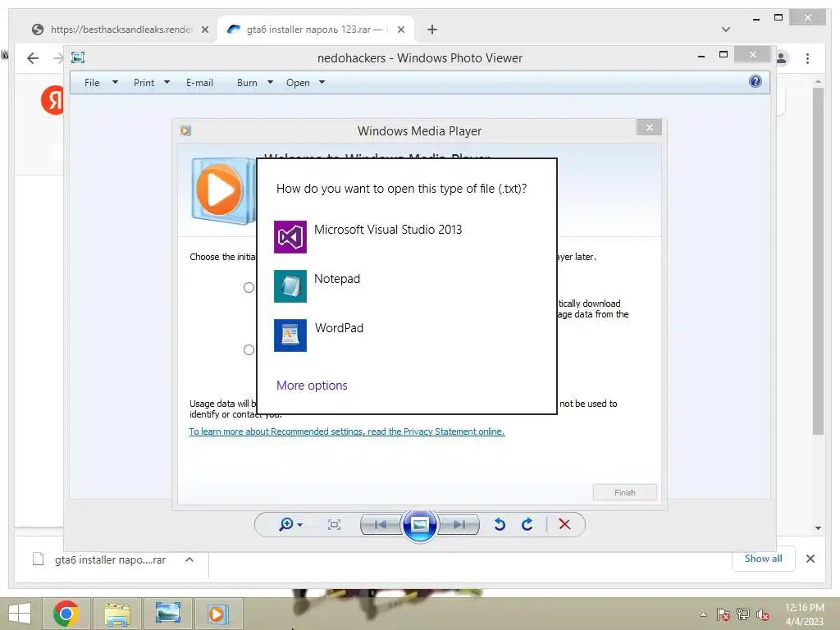Viewport: 840px width, 630px height.
Task: Open Photo Viewer help icon
Action: click(756, 81)
